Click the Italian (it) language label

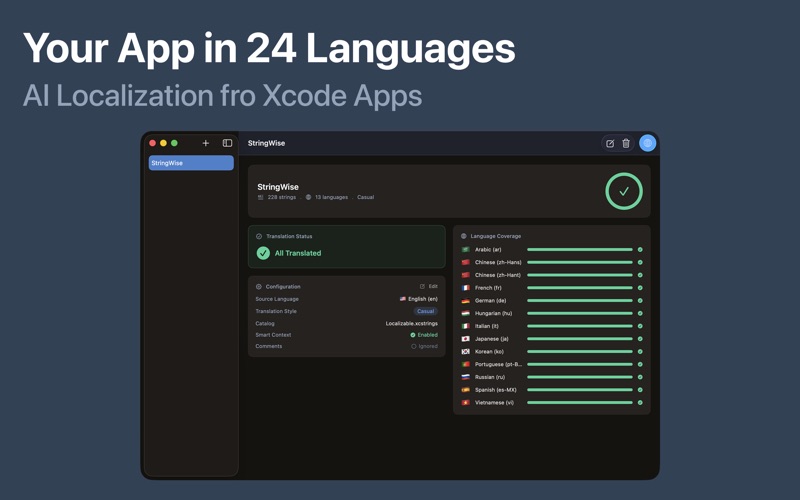click(x=487, y=326)
